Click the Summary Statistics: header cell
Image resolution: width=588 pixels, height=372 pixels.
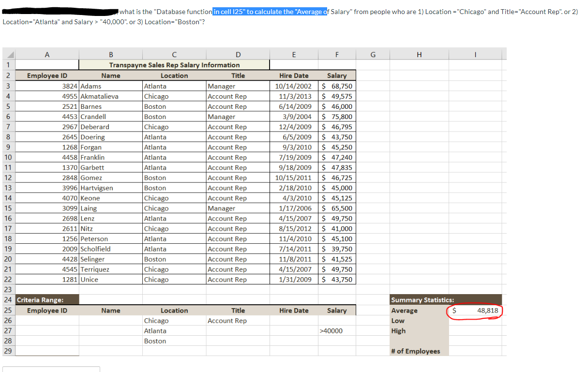[419, 300]
